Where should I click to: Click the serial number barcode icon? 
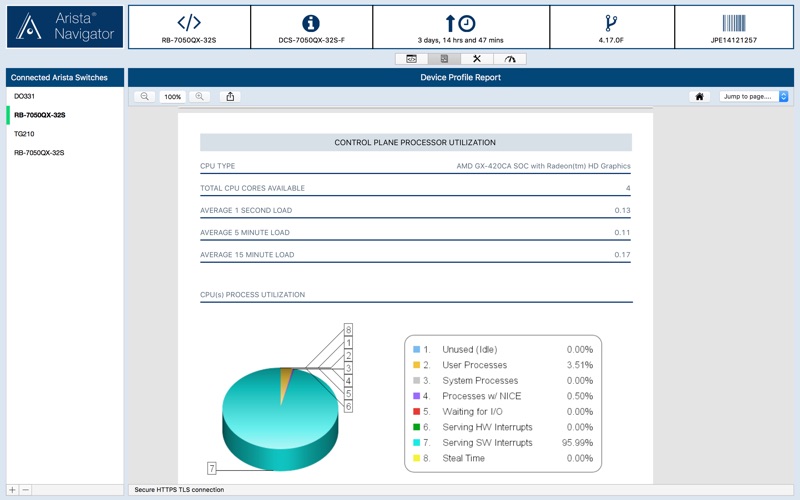(734, 23)
